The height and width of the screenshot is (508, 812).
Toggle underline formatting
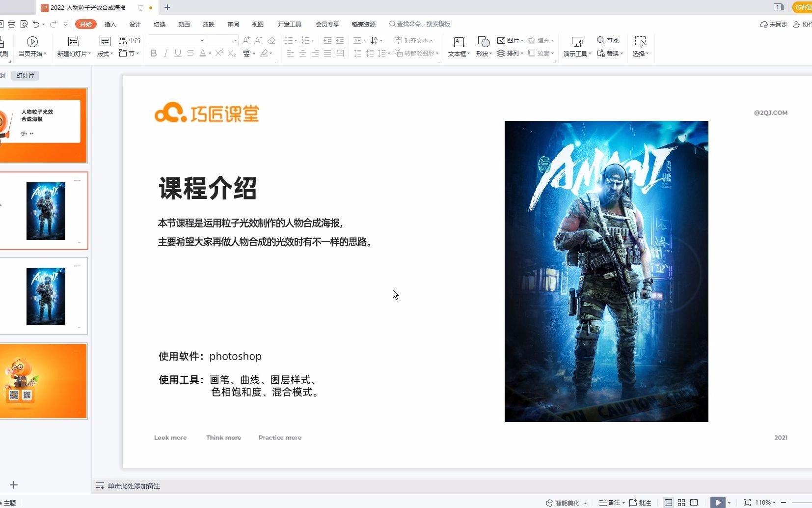click(x=178, y=53)
